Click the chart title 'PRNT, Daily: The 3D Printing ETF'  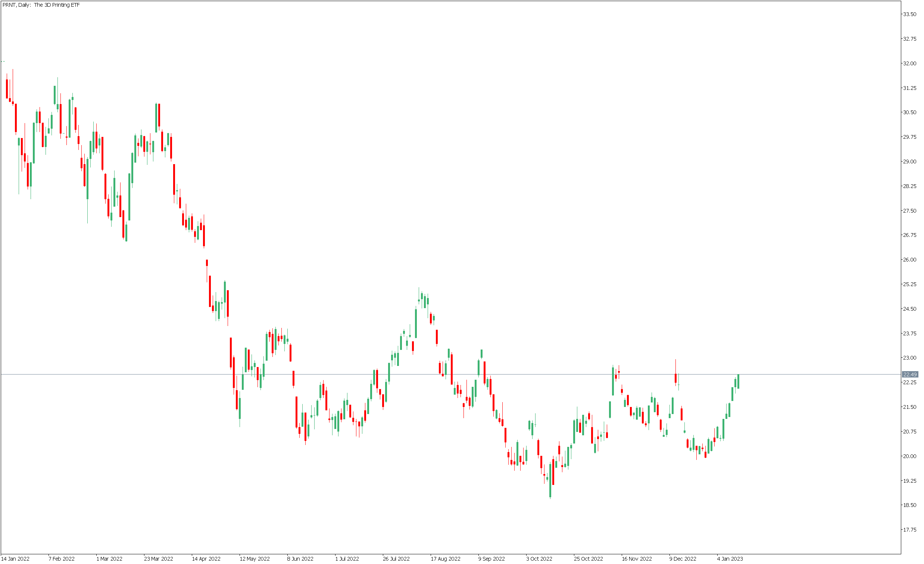[x=41, y=5]
